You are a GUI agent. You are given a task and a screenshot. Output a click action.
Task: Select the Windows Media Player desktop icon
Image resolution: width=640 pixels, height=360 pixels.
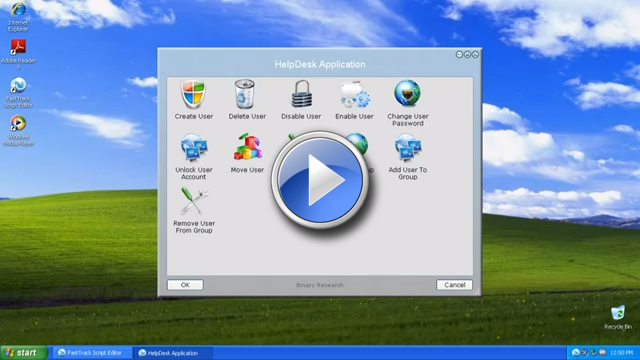click(18, 131)
